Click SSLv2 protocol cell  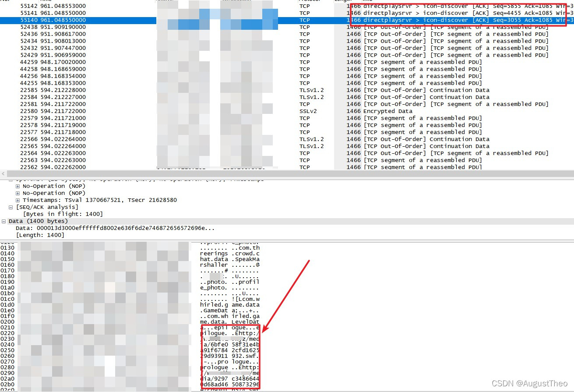pyautogui.click(x=309, y=111)
